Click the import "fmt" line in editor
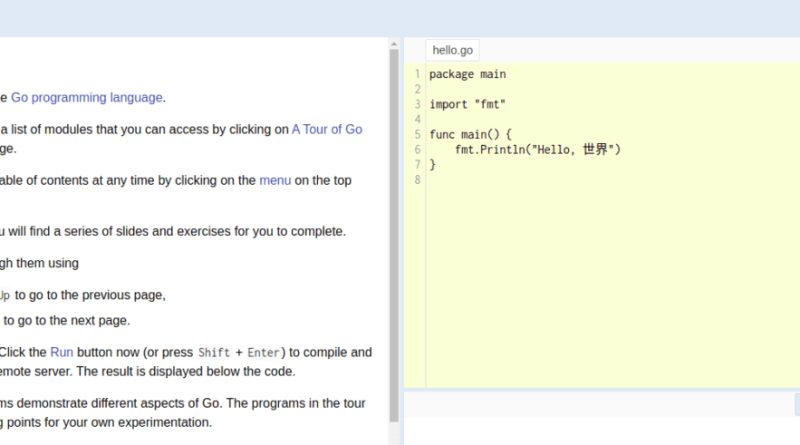The height and width of the screenshot is (445, 800). [467, 105]
